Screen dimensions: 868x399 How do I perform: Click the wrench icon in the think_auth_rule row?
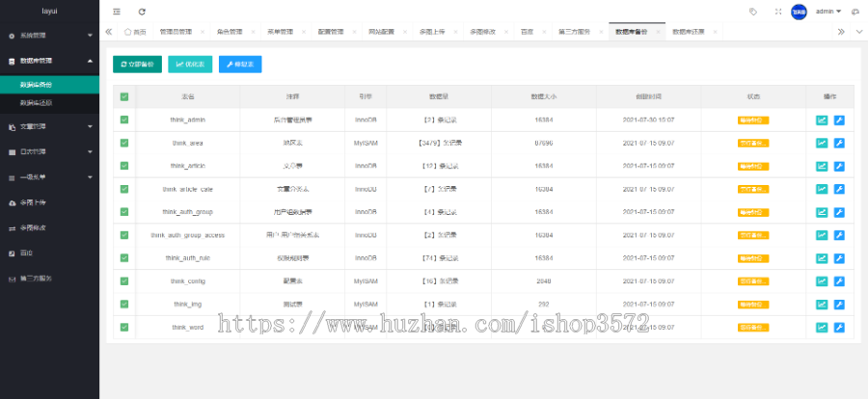pyautogui.click(x=839, y=258)
